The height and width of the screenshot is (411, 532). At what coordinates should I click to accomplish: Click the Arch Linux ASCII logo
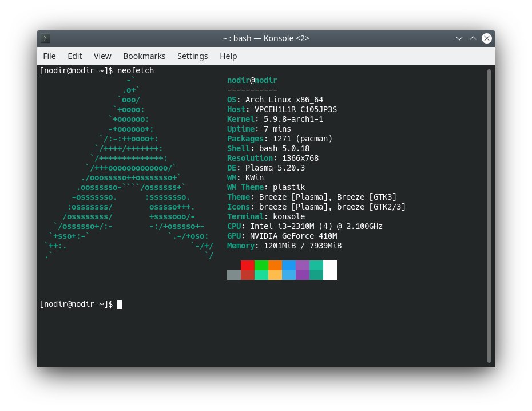tap(129, 168)
